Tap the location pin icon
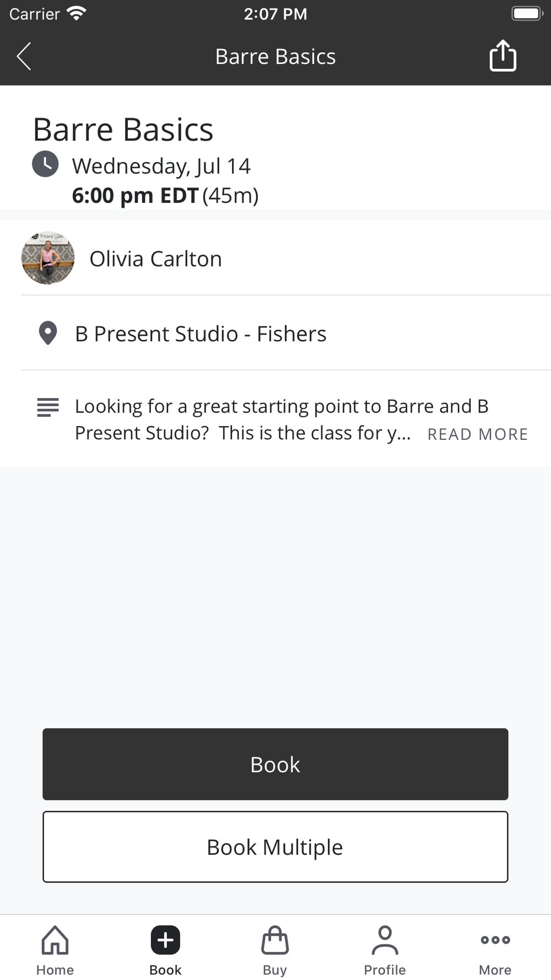 [x=48, y=333]
